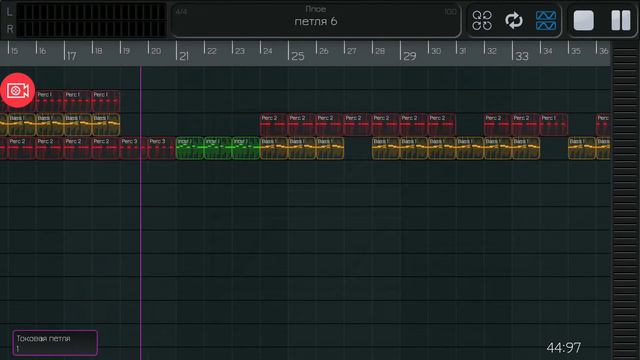Click bar 19 marker on the ruler
Screen dimensions: 640x360
pos(125,50)
